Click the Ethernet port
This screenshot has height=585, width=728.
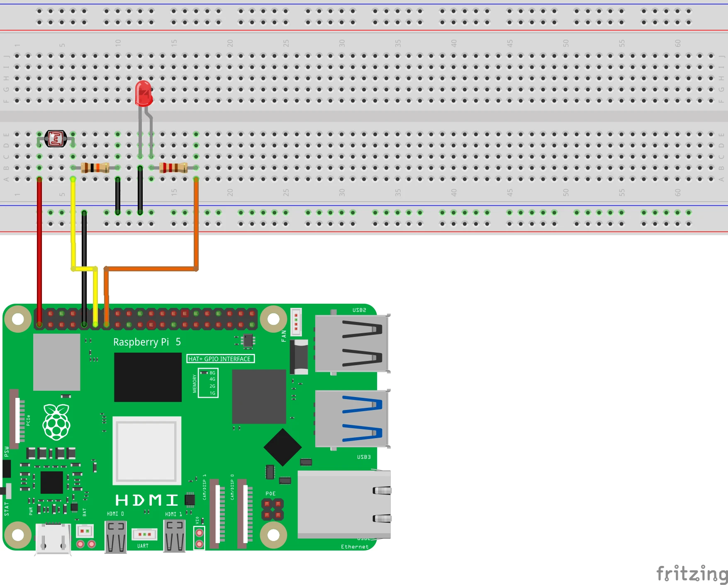tap(344, 504)
